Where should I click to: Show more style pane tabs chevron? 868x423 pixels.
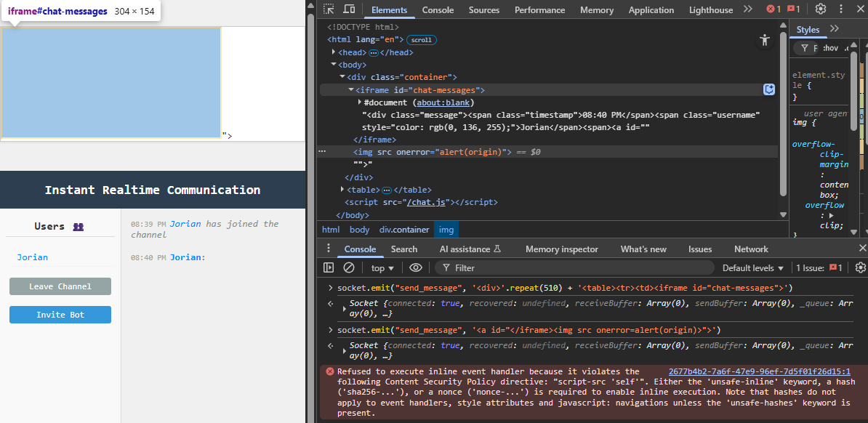[835, 29]
